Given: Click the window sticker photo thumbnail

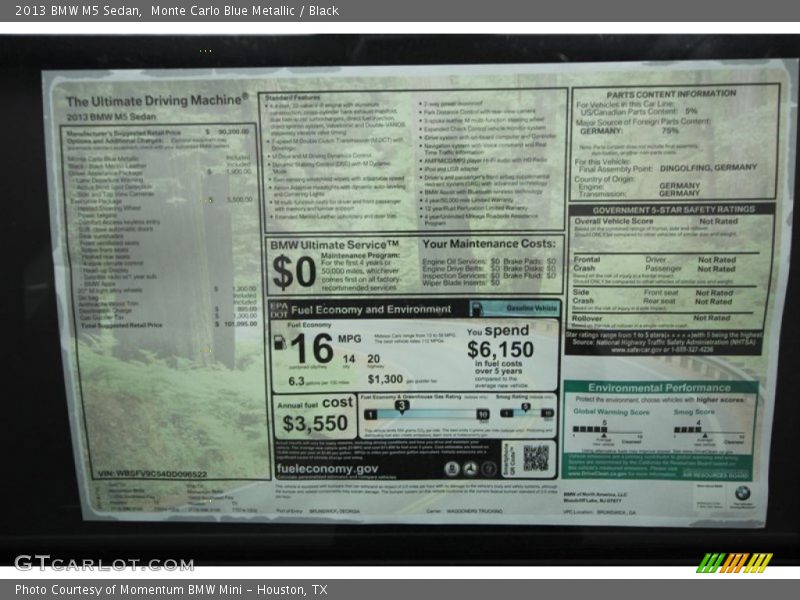Looking at the screenshot, I should [400, 300].
